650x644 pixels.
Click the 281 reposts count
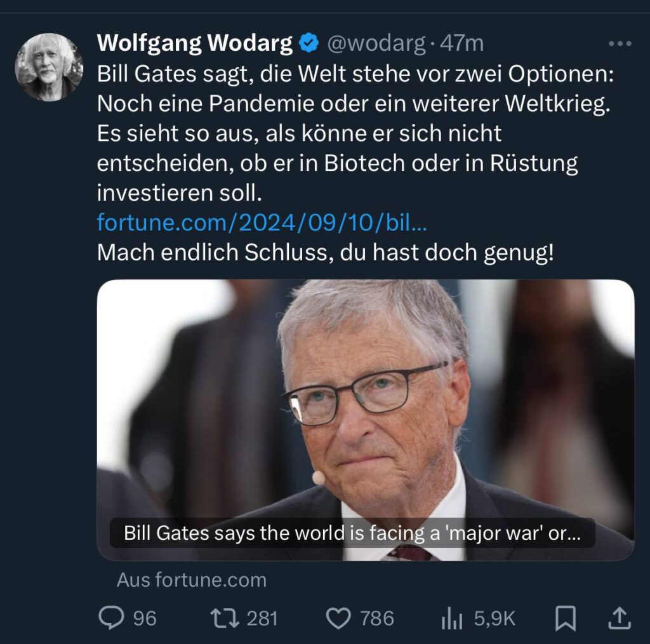tap(262, 619)
